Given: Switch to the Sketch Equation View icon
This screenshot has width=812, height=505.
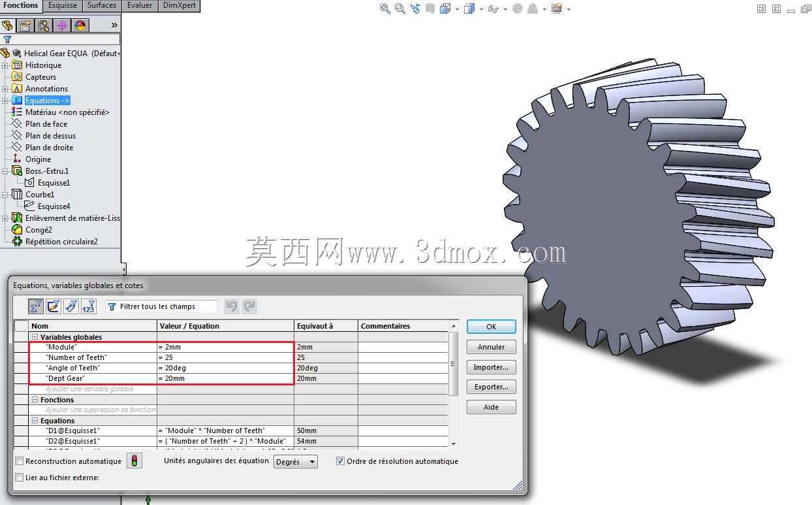Looking at the screenshot, I should tap(54, 306).
